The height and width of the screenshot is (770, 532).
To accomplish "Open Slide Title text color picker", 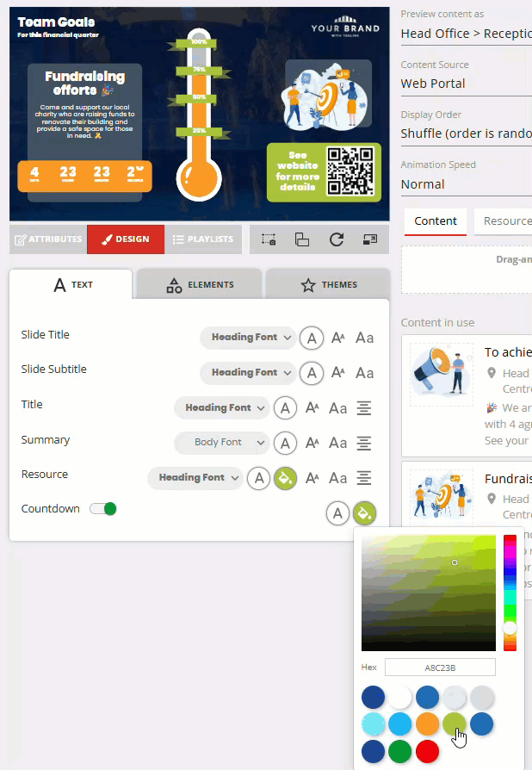I will coord(311,338).
